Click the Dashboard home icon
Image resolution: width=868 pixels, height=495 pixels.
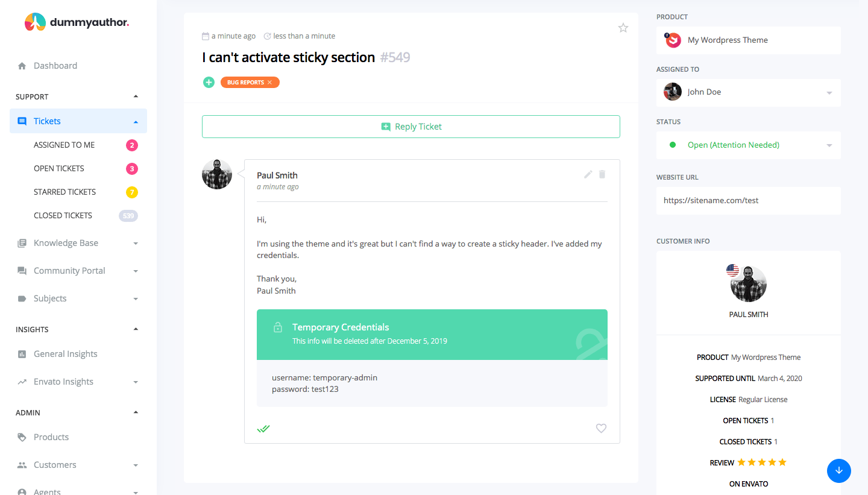[22, 66]
